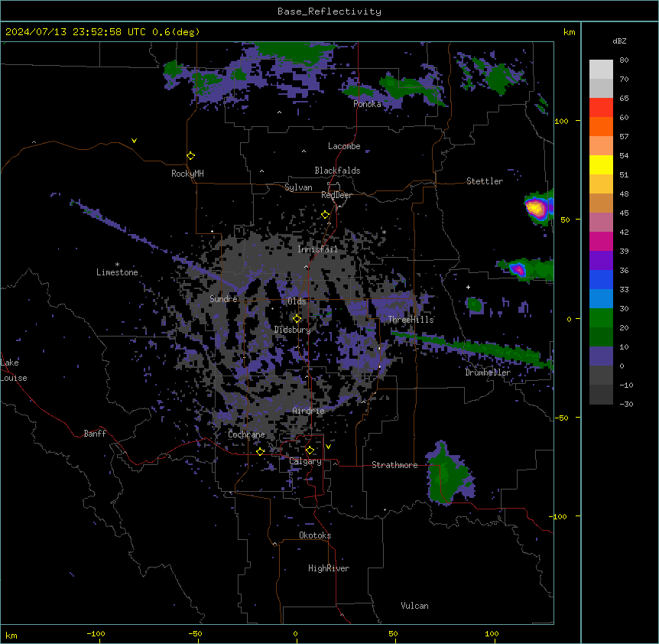Viewport: 659px width, 644px height.
Task: Click the yellow diamond marker below RedDeer label
Action: click(x=326, y=215)
